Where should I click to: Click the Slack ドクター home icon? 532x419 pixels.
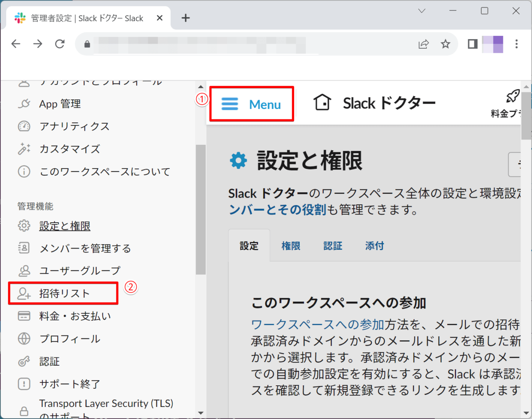(x=323, y=102)
